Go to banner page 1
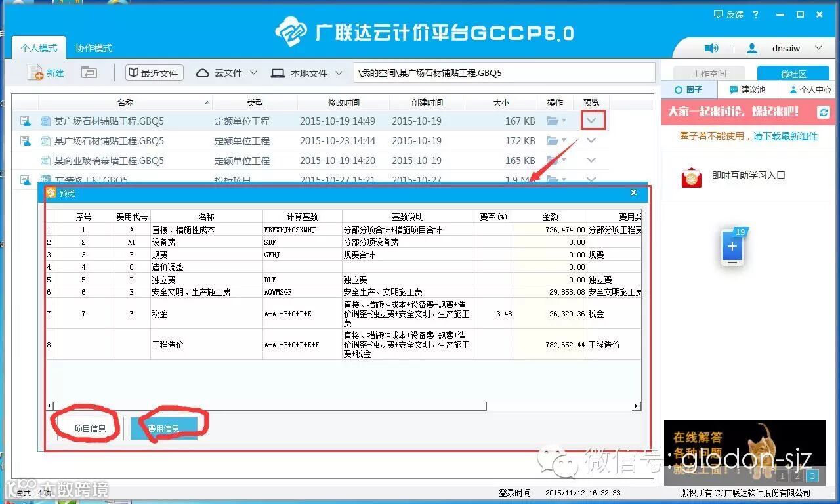The width and height of the screenshot is (840, 504). [x=783, y=476]
